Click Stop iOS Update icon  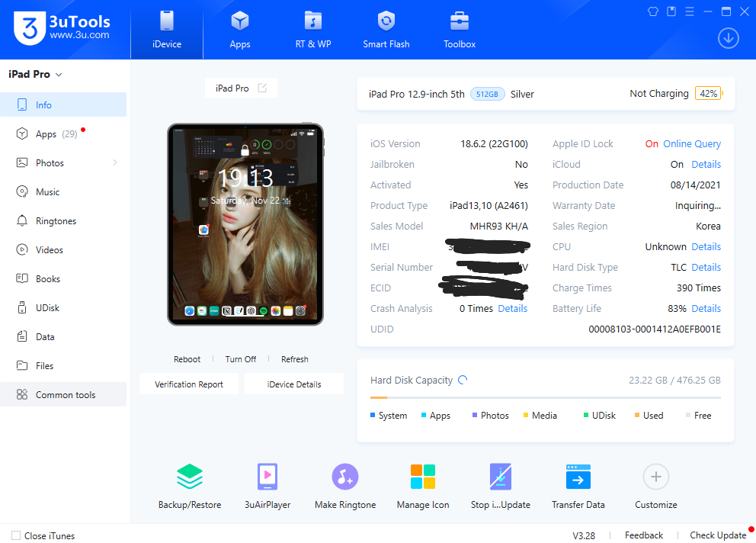pyautogui.click(x=501, y=477)
